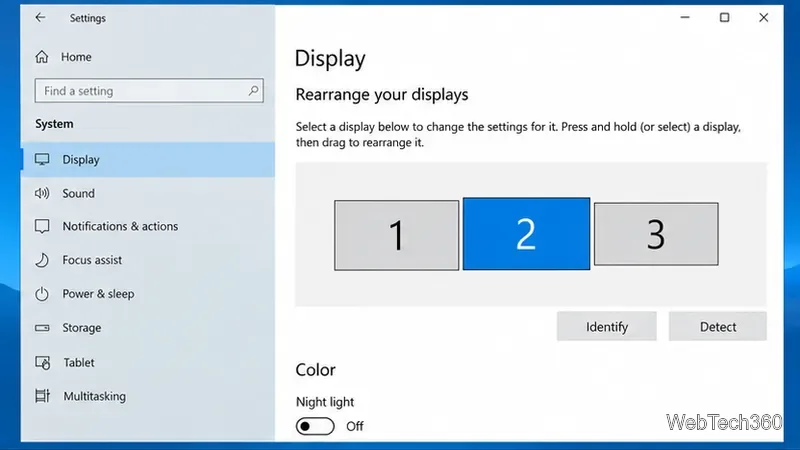Focus the Find a setting search box

click(149, 91)
